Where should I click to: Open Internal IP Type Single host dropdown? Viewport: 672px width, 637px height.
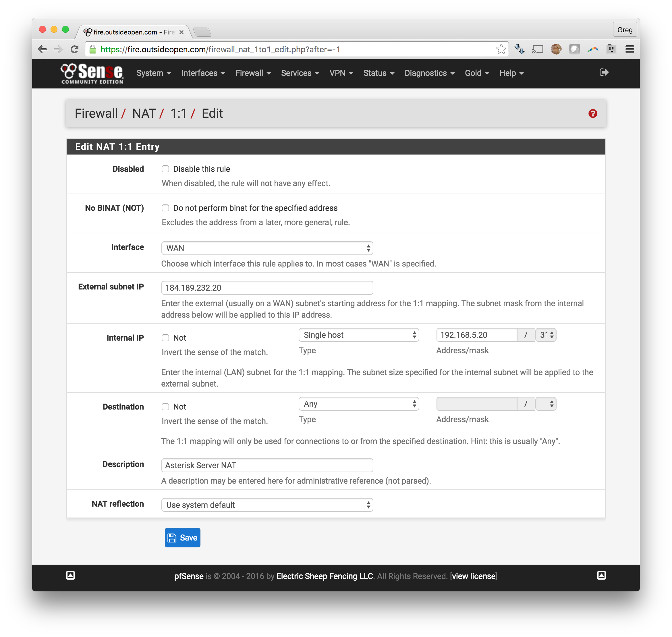click(359, 335)
